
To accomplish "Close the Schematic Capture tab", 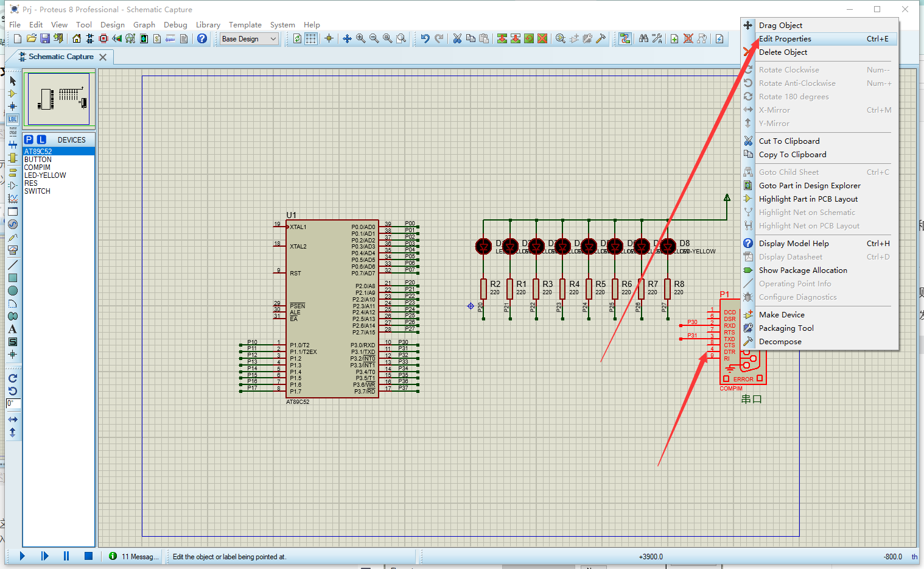I will click(103, 57).
